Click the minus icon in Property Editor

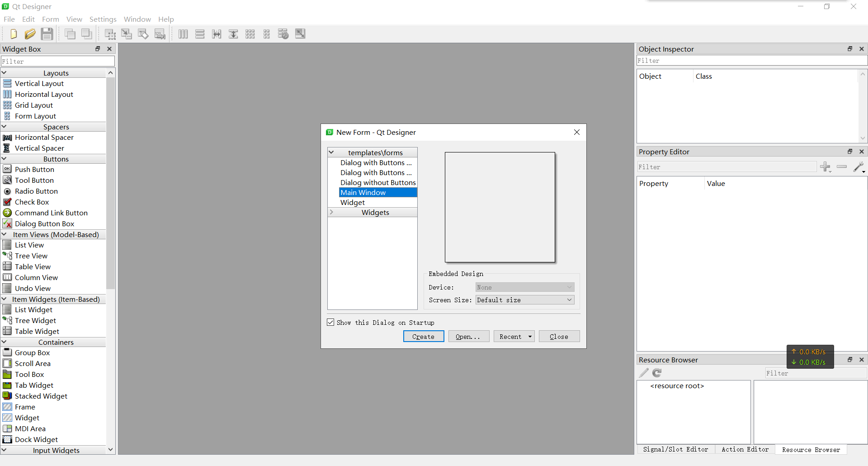(x=842, y=167)
